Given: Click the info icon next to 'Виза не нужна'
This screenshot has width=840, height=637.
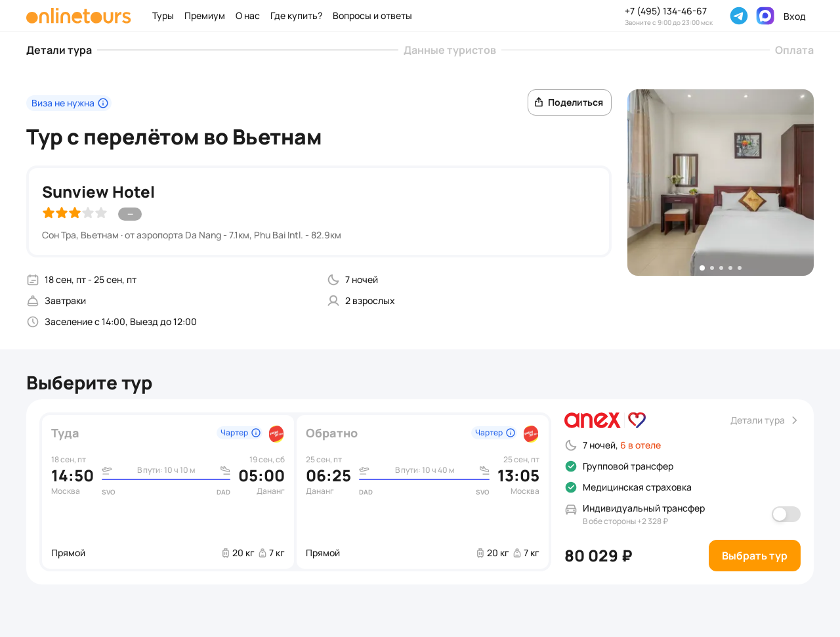Looking at the screenshot, I should 103,103.
